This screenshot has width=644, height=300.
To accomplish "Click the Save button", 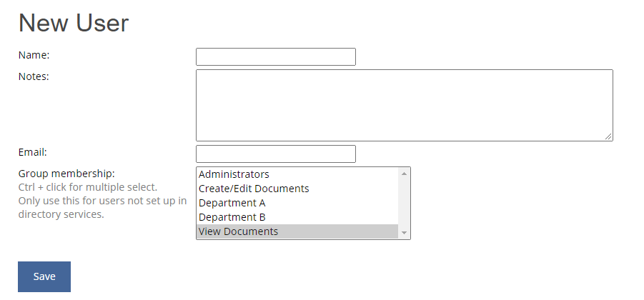I will coord(44,276).
